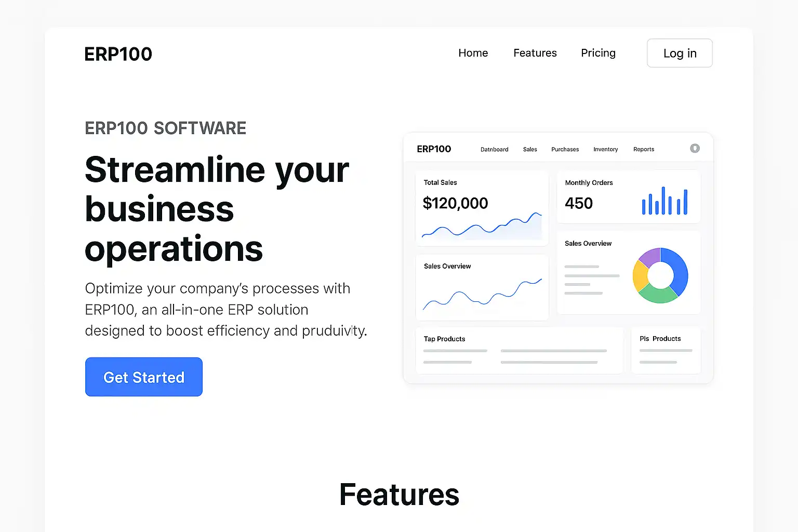This screenshot has height=532, width=798.
Task: Click the Total Sales line chart
Action: (482, 226)
